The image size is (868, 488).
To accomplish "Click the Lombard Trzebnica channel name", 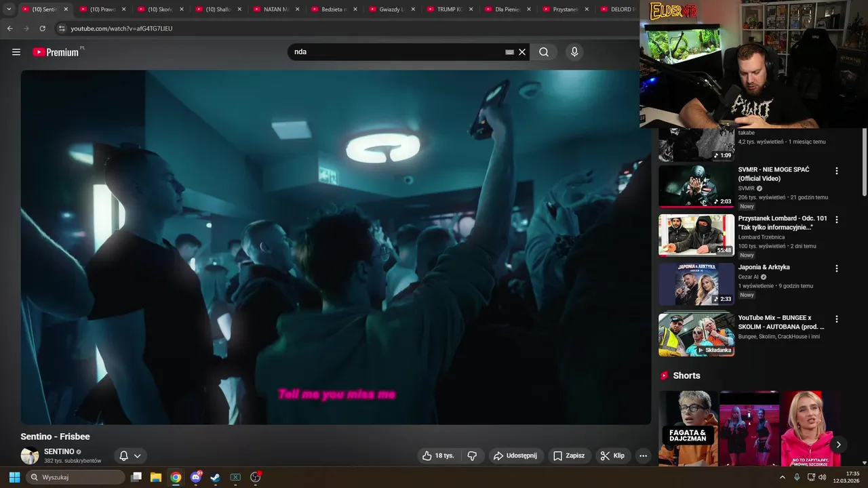I will pyautogui.click(x=762, y=237).
